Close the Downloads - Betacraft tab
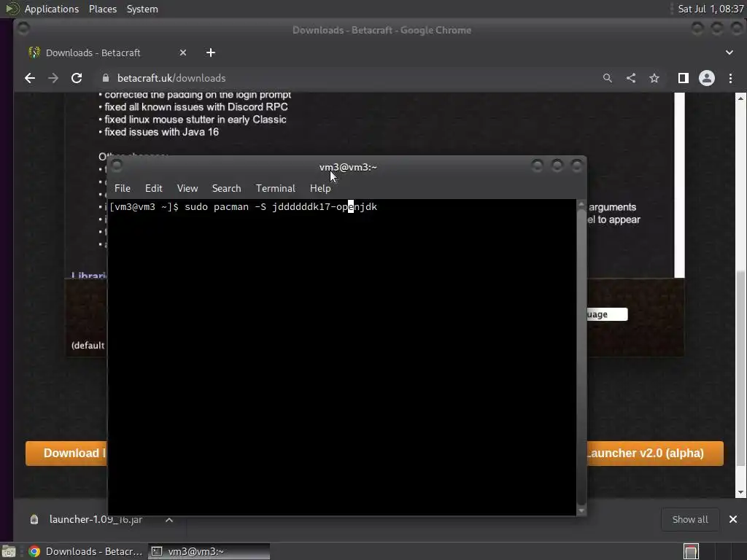This screenshot has height=560, width=747. point(183,52)
